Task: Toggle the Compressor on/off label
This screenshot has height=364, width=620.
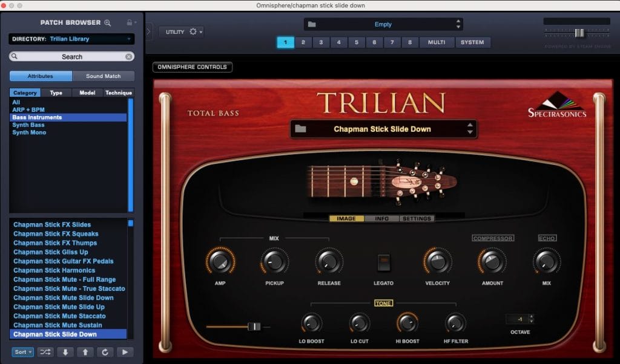Action: (493, 238)
